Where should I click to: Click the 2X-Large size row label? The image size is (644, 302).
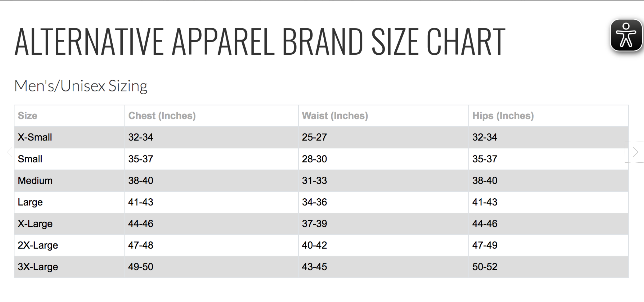(x=38, y=245)
